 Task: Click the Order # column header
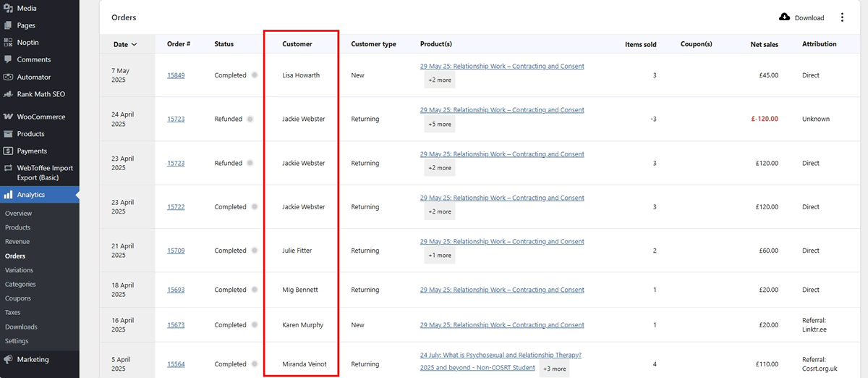pos(179,44)
